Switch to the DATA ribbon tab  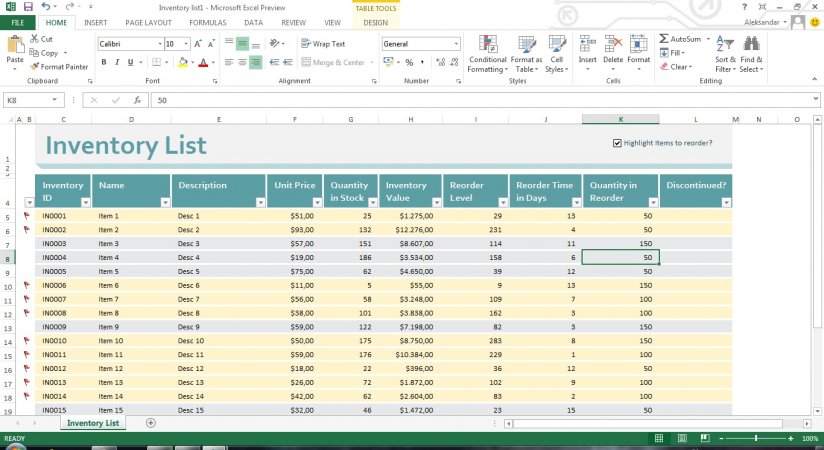pos(253,23)
